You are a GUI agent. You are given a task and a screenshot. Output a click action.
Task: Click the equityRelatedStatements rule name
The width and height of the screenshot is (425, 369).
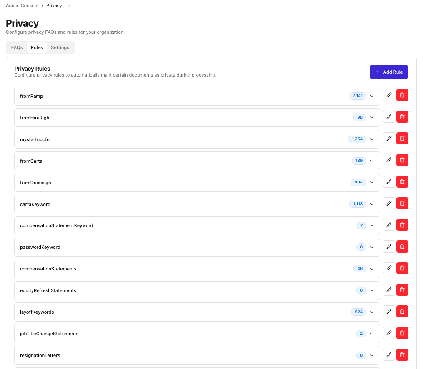click(48, 291)
